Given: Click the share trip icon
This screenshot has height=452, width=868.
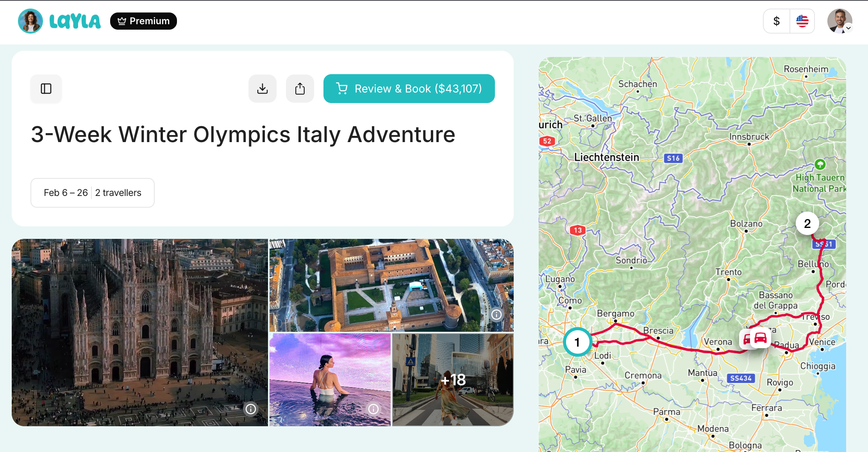Looking at the screenshot, I should (300, 89).
